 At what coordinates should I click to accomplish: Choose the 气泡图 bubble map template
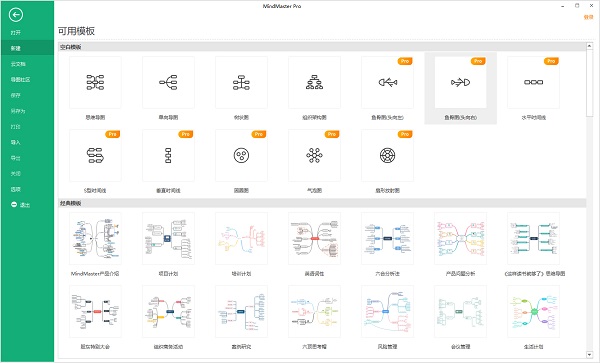[315, 155]
